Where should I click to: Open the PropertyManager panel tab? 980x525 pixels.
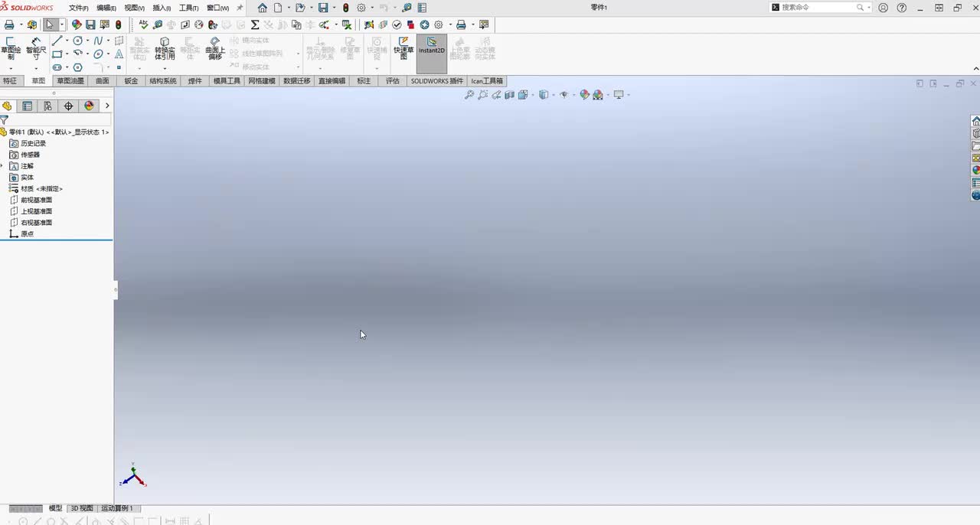click(x=27, y=106)
